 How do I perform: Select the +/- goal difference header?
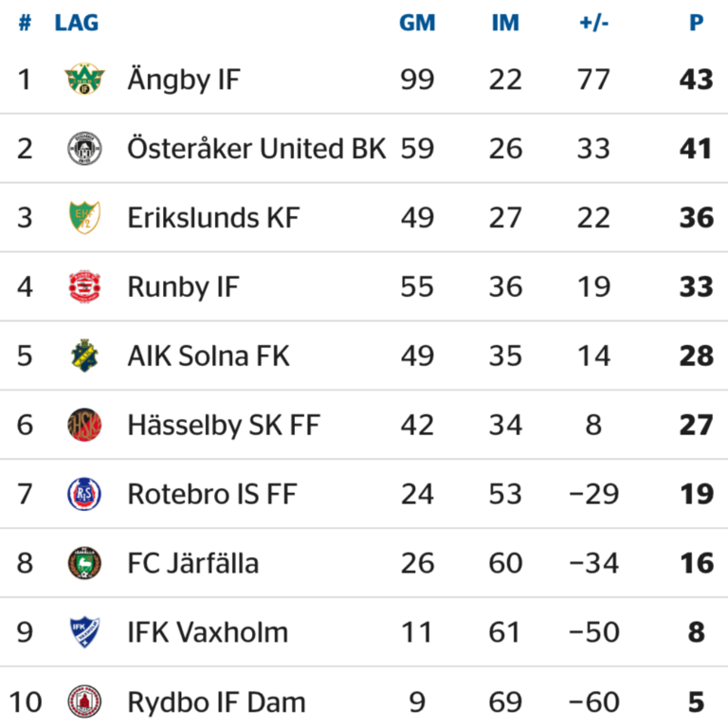coord(593,23)
